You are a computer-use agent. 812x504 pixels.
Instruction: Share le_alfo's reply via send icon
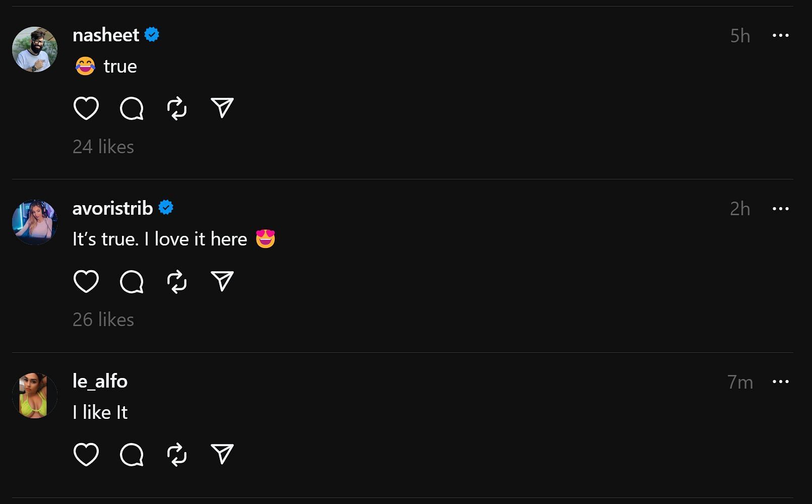click(x=222, y=454)
